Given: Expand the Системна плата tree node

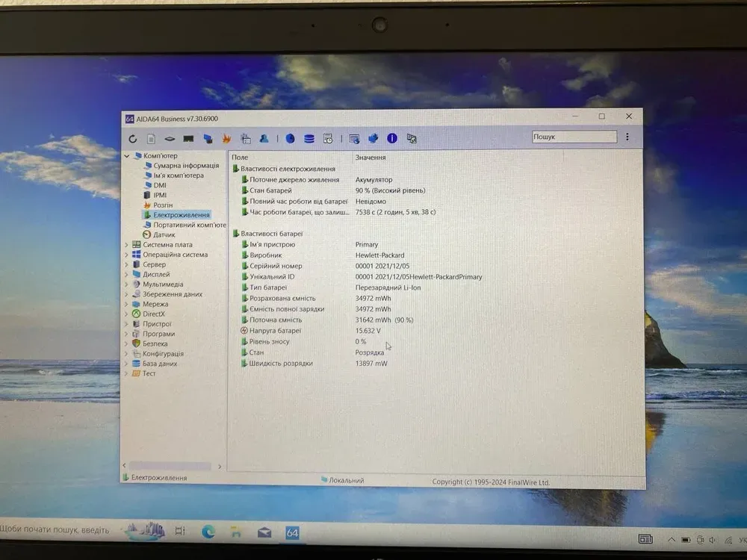Looking at the screenshot, I should [x=126, y=245].
